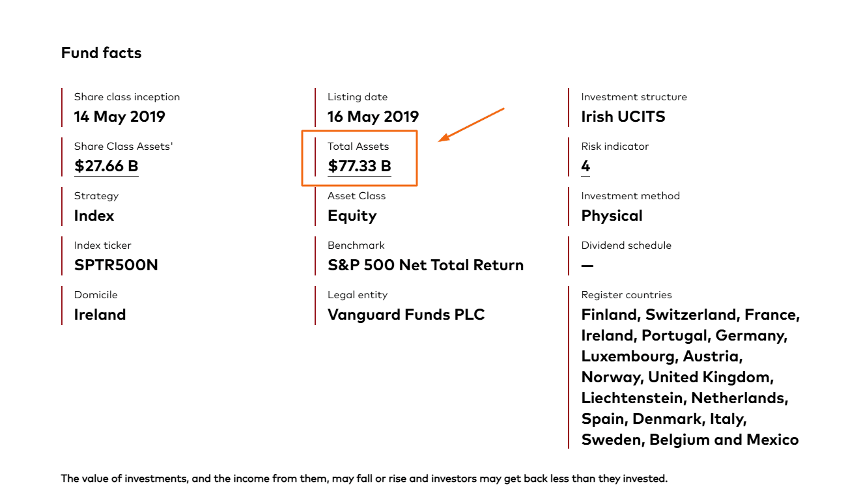
Task: Click the 16 May 2019 listing date
Action: tap(373, 117)
